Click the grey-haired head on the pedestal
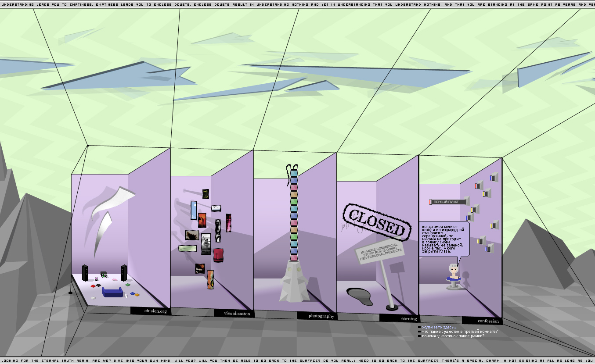Screen dimensions: 595x364 (453, 269)
